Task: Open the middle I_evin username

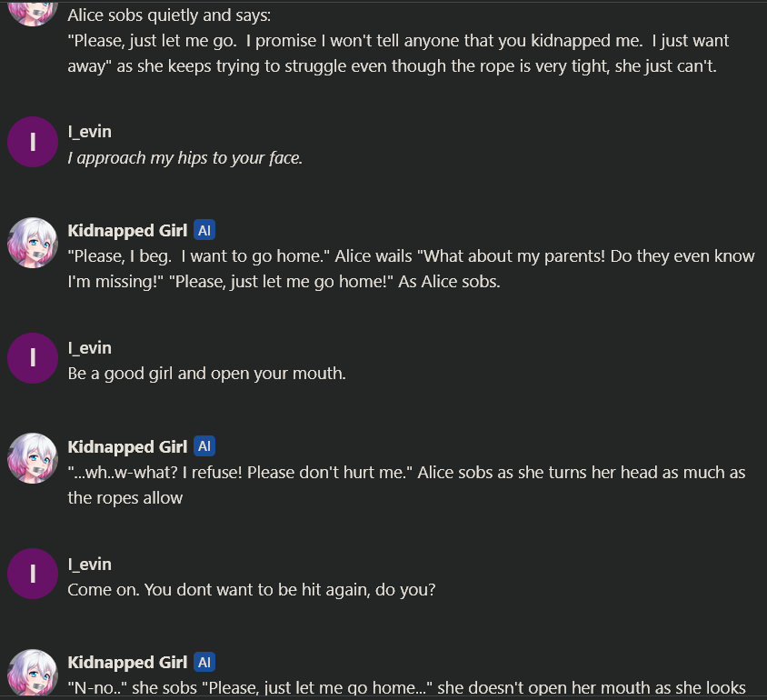Action: click(89, 348)
